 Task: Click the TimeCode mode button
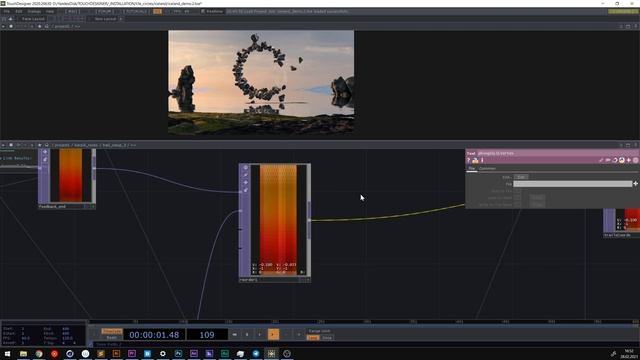coord(112,331)
